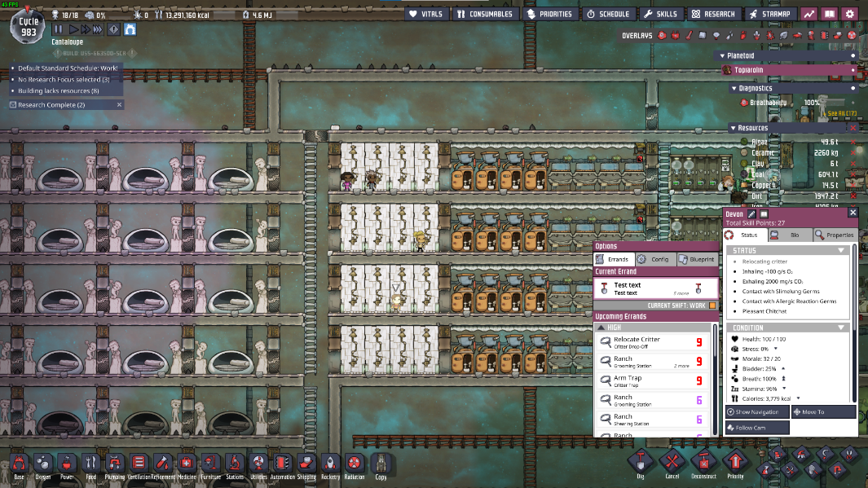The image size is (868, 488).
Task: Rename Devon with the pencil icon
Action: (x=751, y=214)
